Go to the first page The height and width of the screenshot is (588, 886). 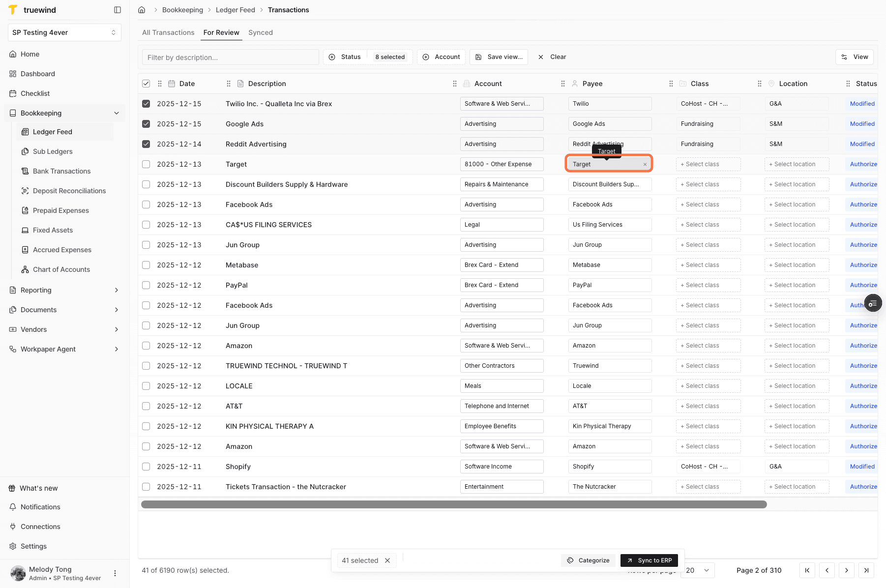coord(807,570)
